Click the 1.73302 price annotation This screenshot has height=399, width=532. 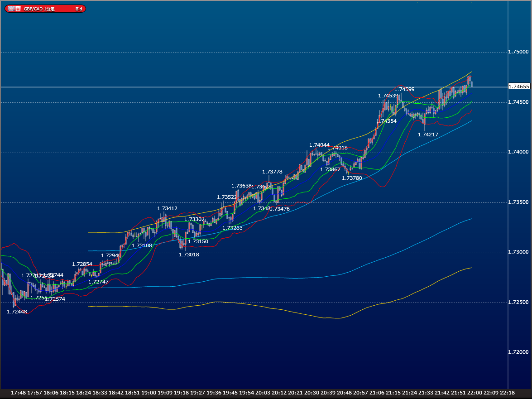tap(194, 220)
